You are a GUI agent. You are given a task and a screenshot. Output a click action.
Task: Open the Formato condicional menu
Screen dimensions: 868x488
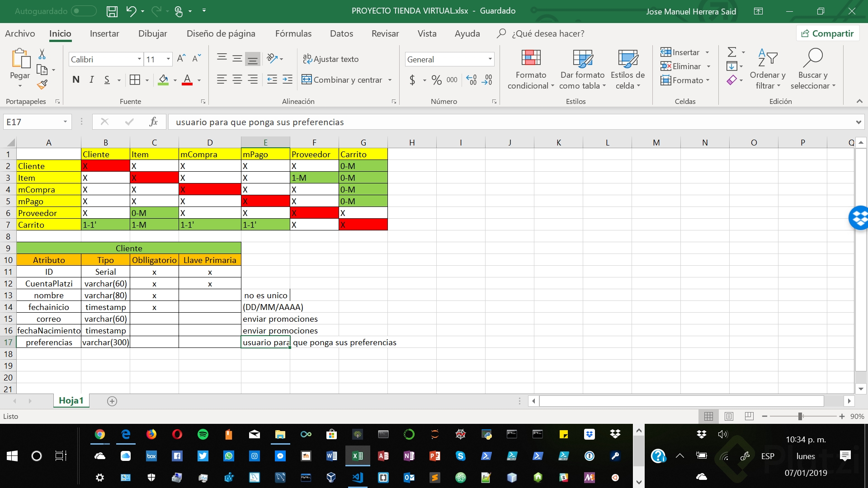click(531, 69)
